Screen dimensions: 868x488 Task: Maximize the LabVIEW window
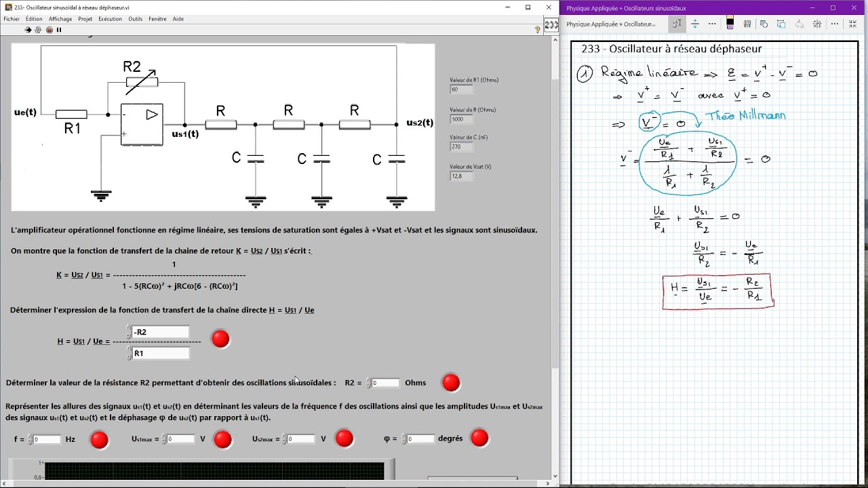coord(528,7)
